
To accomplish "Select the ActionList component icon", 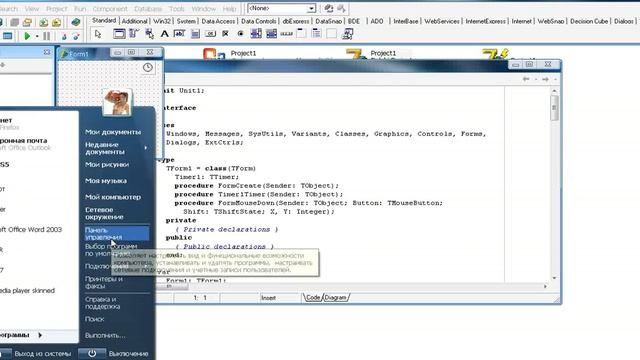I will pyautogui.click(x=347, y=34).
